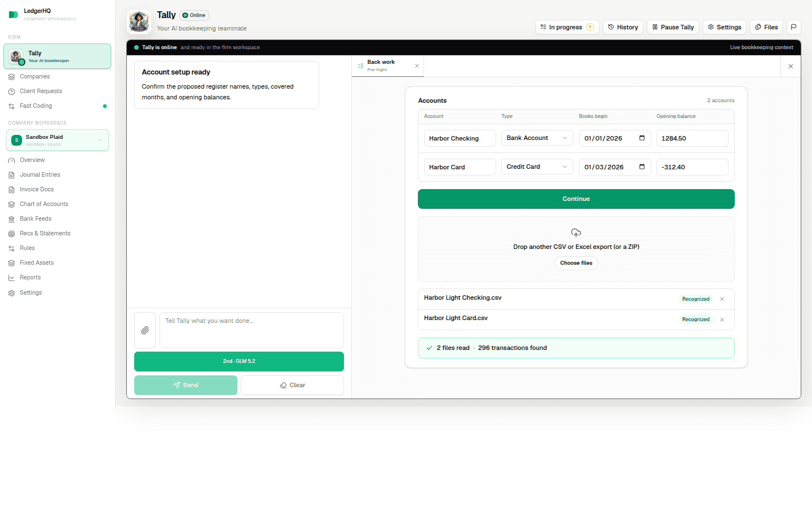Click the Send button
This screenshot has width=812, height=508.
pyautogui.click(x=186, y=385)
